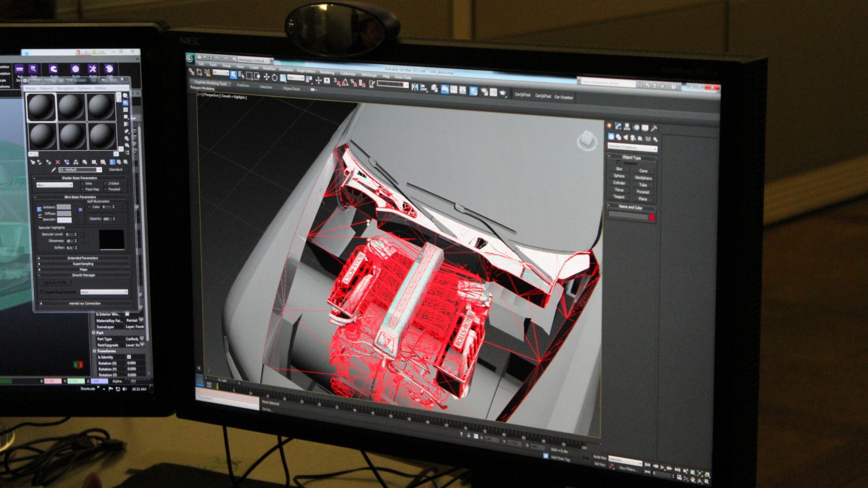Click the Diffuse color swatch
The height and width of the screenshot is (488, 868).
64,213
